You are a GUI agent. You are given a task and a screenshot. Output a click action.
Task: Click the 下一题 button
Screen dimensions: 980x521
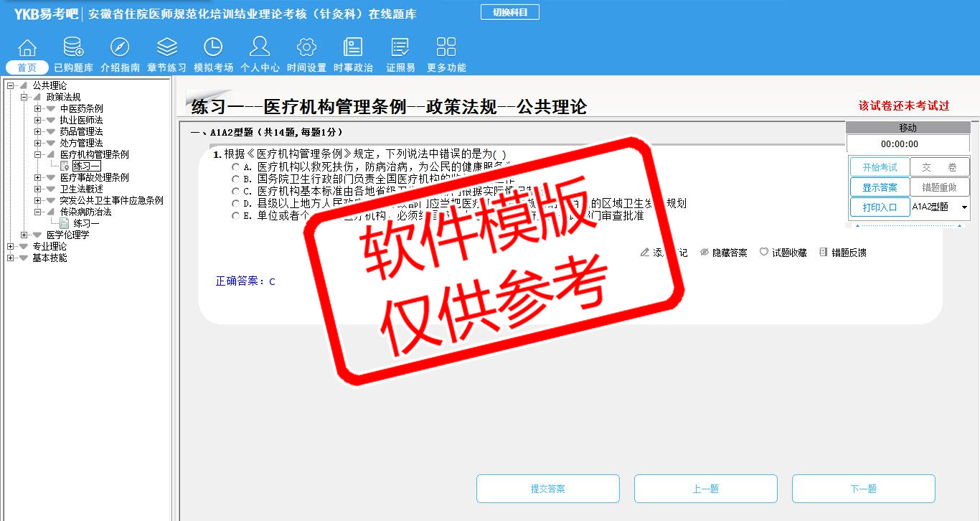coord(863,489)
